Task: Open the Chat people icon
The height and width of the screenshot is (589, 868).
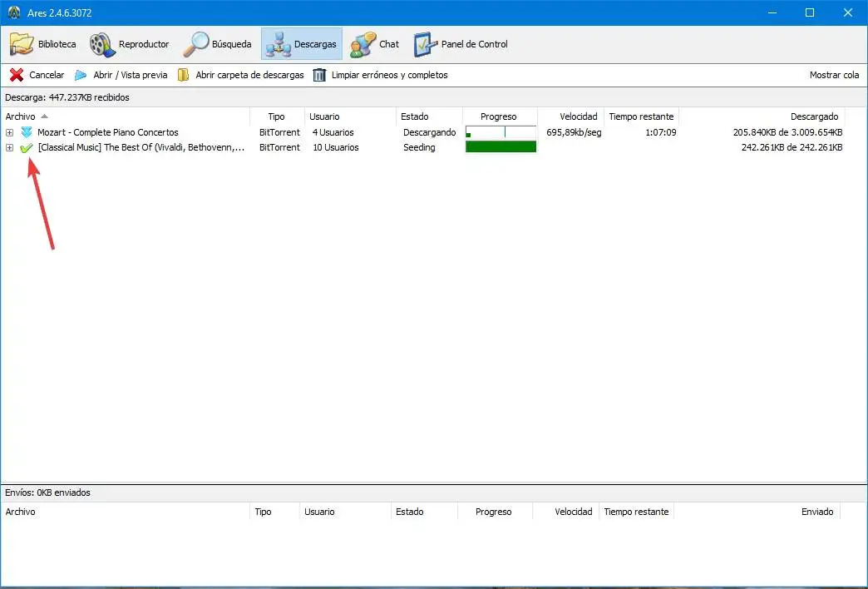Action: coord(362,44)
